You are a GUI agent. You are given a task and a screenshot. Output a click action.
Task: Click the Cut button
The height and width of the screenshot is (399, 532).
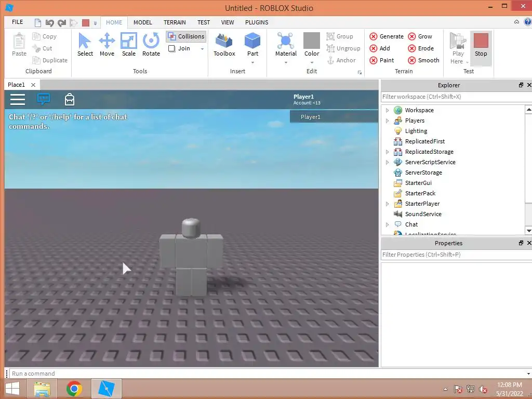(42, 48)
